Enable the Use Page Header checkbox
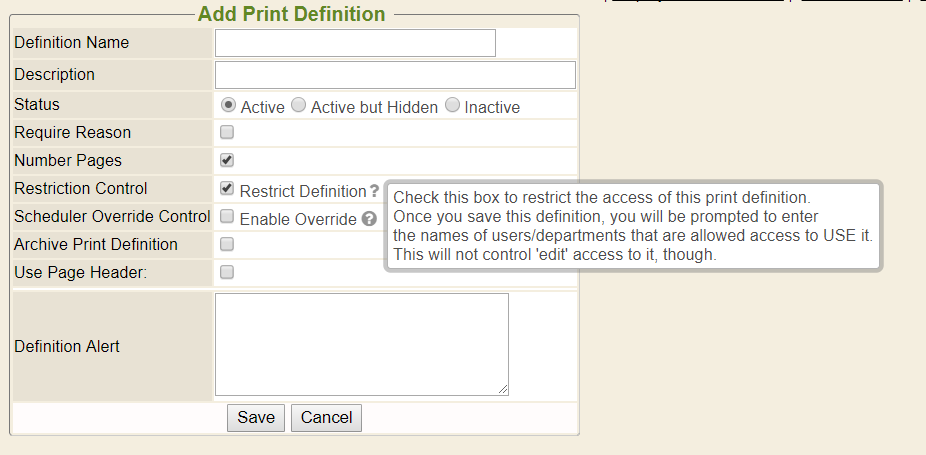The image size is (926, 455). (x=227, y=272)
